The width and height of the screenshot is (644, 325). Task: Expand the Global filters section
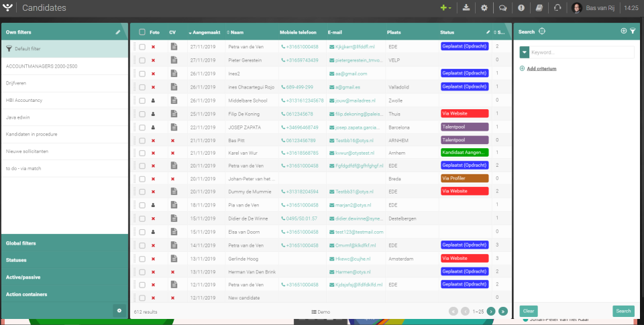click(65, 243)
